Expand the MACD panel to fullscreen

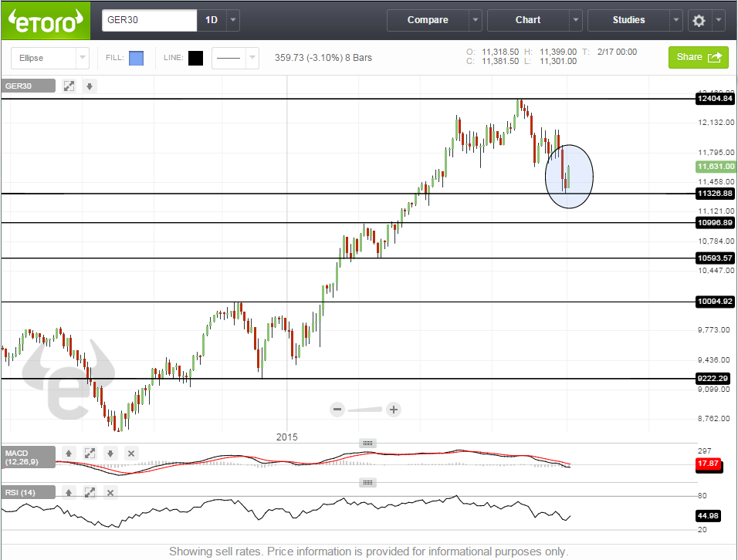click(90, 454)
